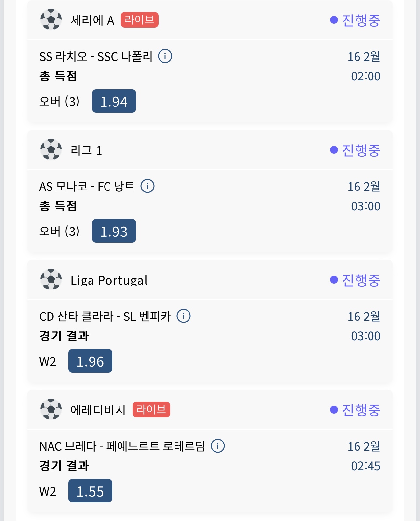This screenshot has height=521, width=420.
Task: Open info icon for AS 모나코 - FC 낭트
Action: coord(147,186)
